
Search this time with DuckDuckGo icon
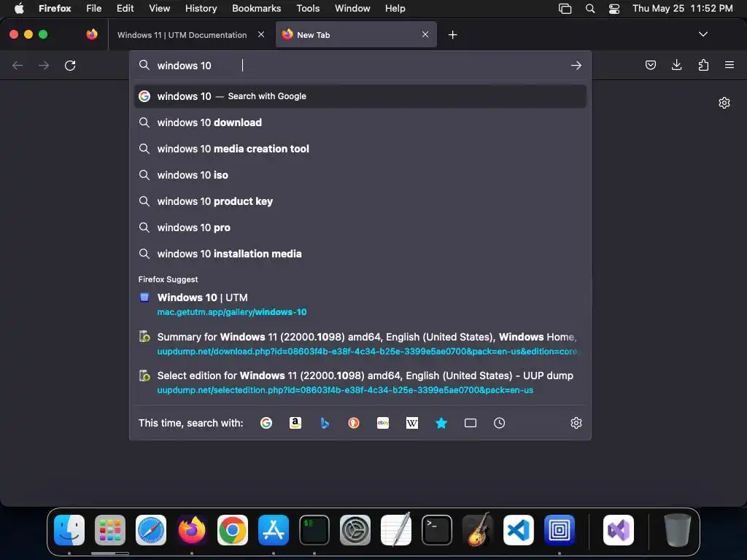click(x=354, y=423)
